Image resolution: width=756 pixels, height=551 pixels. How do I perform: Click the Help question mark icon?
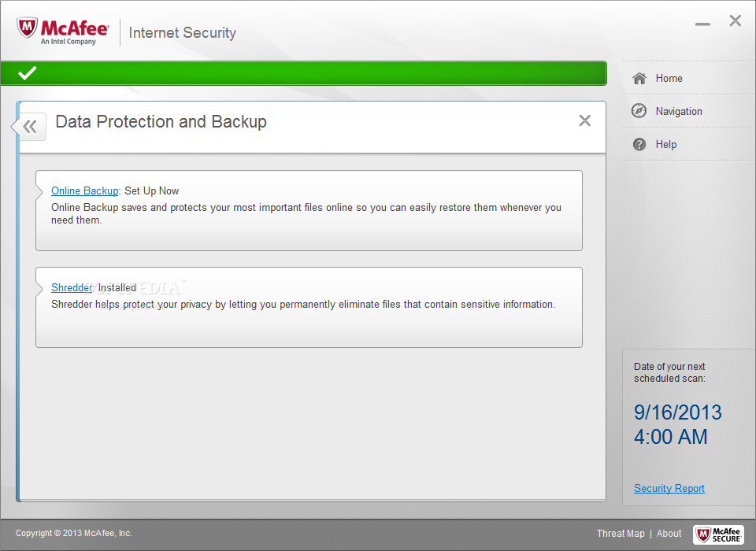(x=639, y=144)
